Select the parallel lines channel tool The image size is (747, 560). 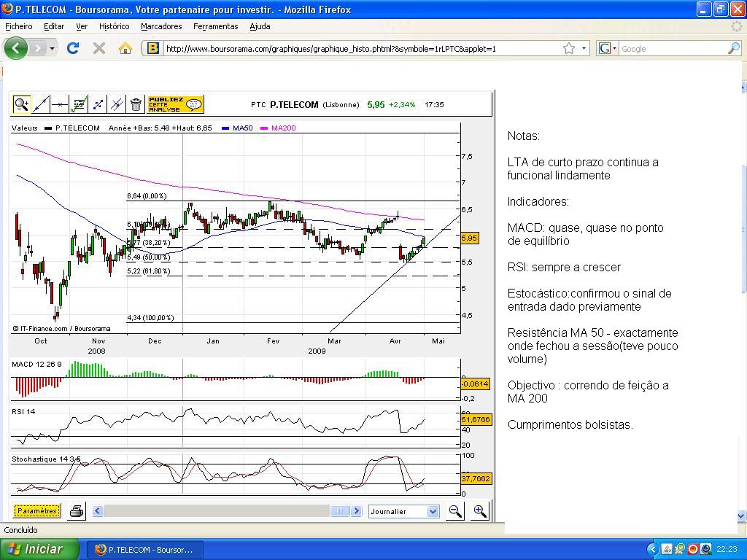click(117, 104)
